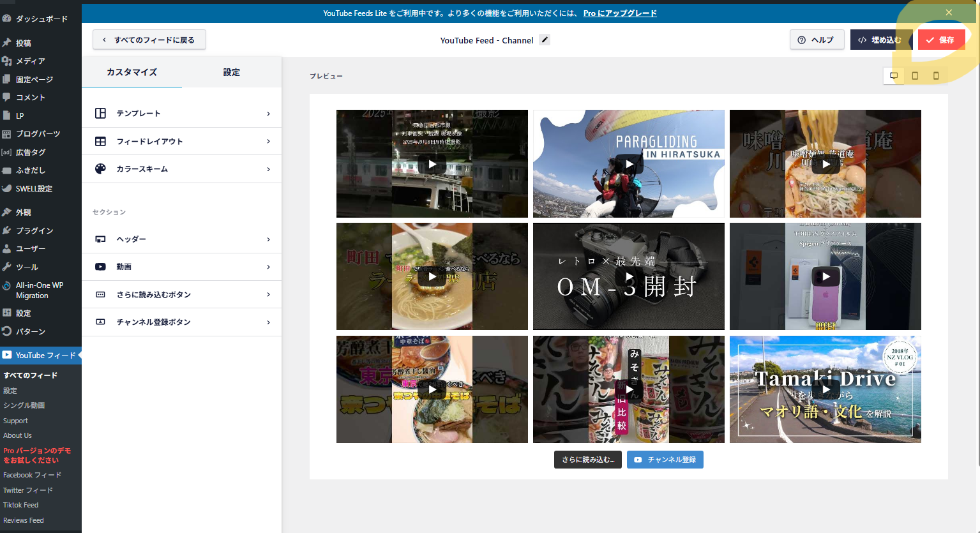980x533 pixels.
Task: Play the PARAGLIDING in Hiratsuka video
Action: click(x=629, y=164)
